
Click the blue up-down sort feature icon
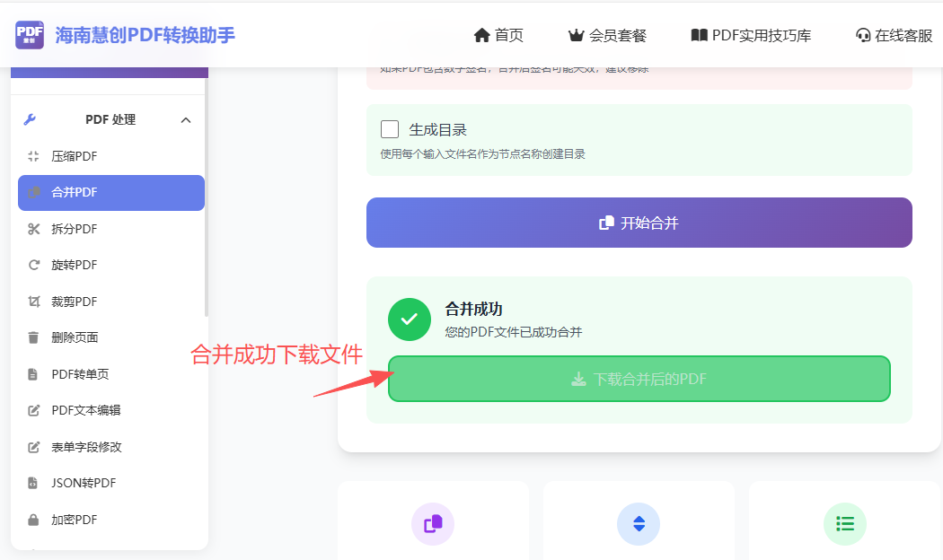[639, 524]
